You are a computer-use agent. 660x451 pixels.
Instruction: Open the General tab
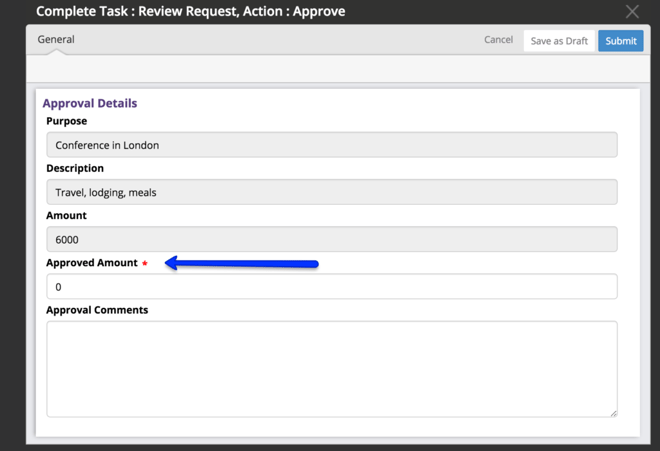pyautogui.click(x=56, y=39)
